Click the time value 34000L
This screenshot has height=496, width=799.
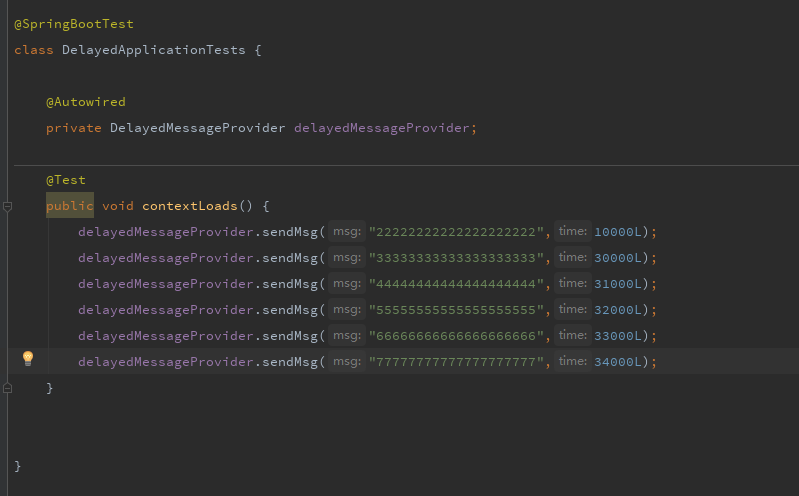618,362
